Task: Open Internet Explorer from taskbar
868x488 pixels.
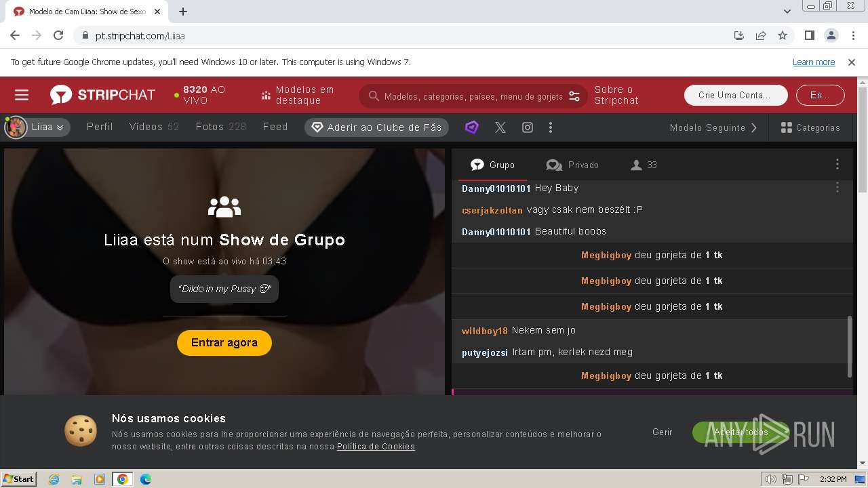Action: (x=54, y=479)
